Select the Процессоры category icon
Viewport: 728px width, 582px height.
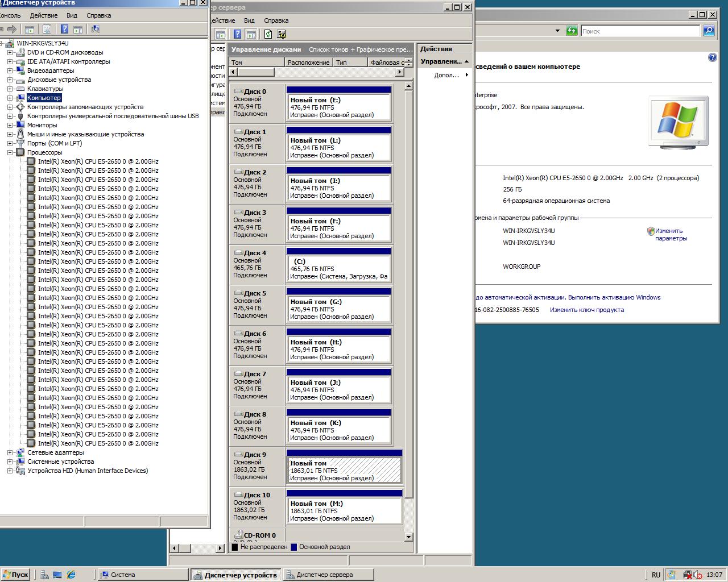[x=20, y=152]
